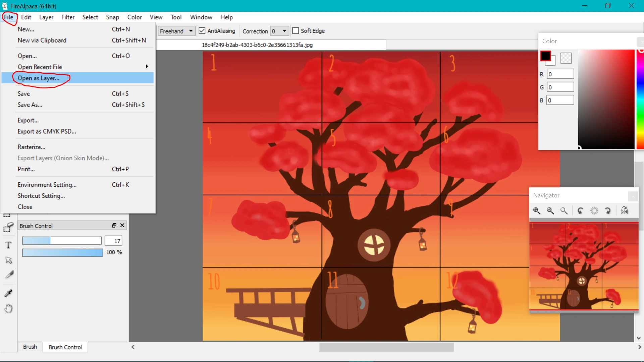Rotate canvas left in Navigator

(x=580, y=210)
